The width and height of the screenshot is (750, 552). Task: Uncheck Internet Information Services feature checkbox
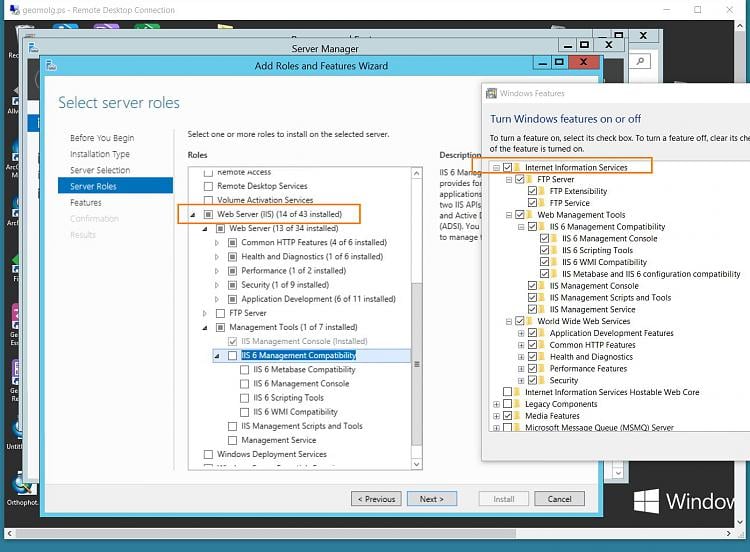tap(507, 167)
